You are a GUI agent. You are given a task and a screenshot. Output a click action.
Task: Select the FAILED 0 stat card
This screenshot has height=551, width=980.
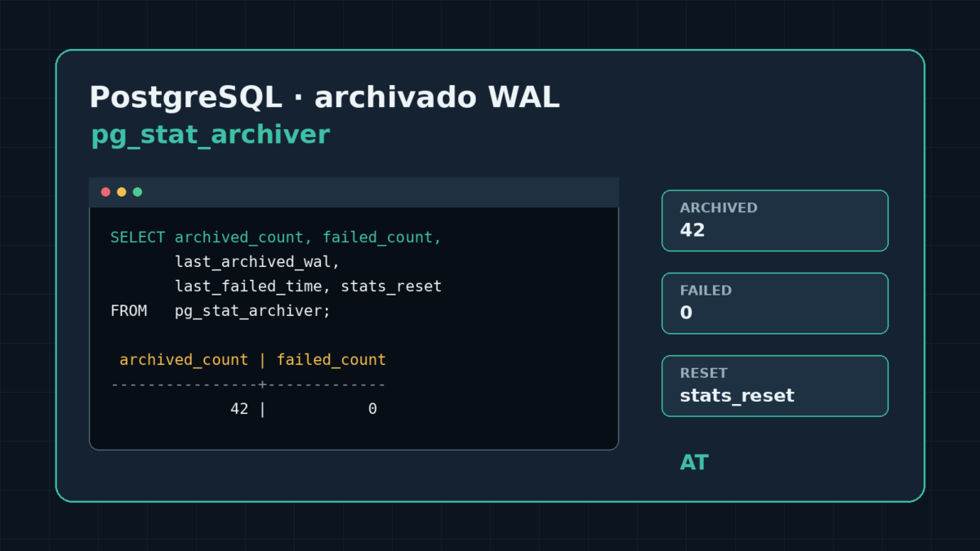[x=774, y=303]
